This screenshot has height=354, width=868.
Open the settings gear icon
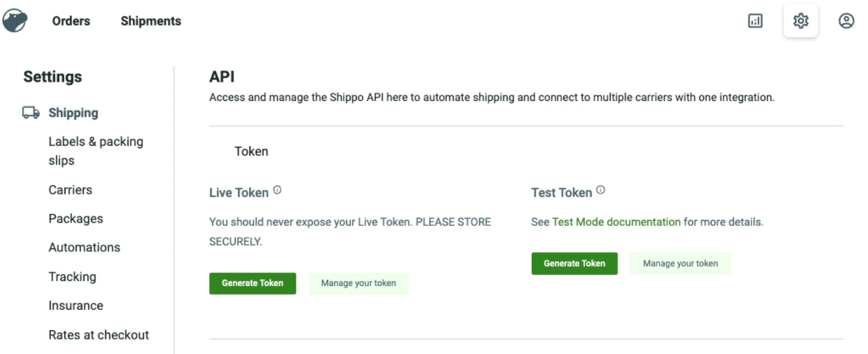[x=801, y=21]
